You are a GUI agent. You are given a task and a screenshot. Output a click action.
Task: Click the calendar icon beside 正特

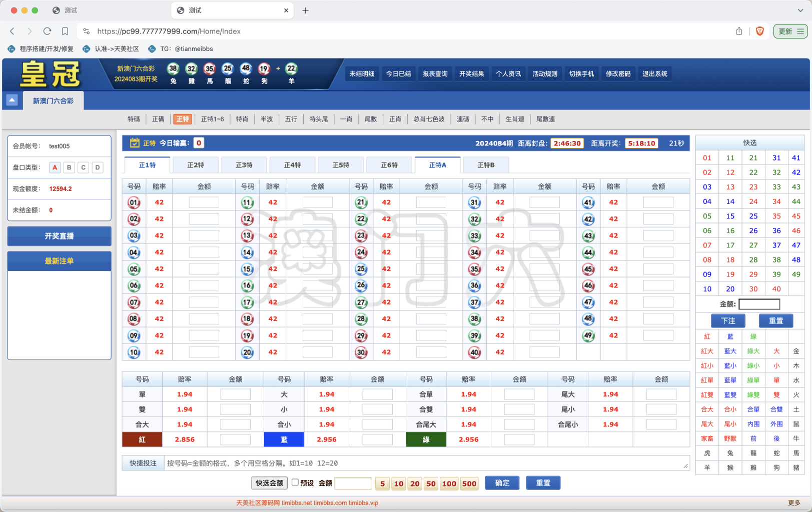click(134, 143)
